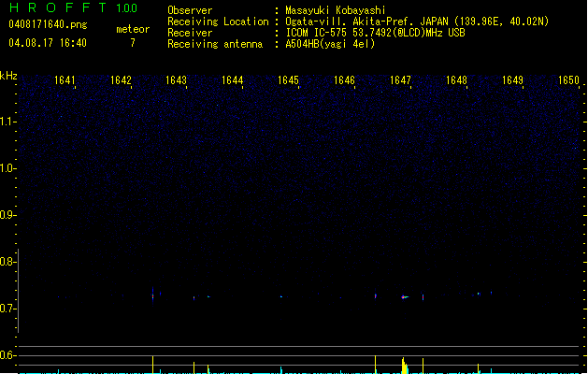Screen dimensions: 588x374
Task: Click the 1643 time axis label
Action: pyautogui.click(x=177, y=79)
